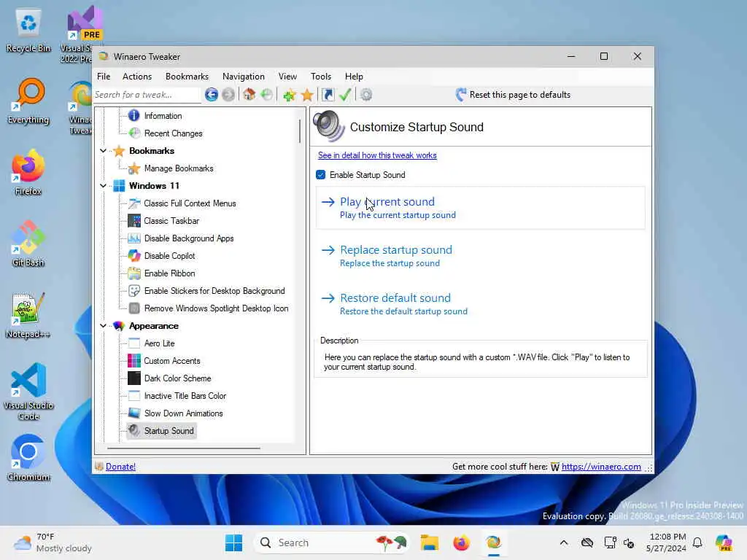
Task: Select the Startup Sound tree item
Action: click(x=169, y=431)
